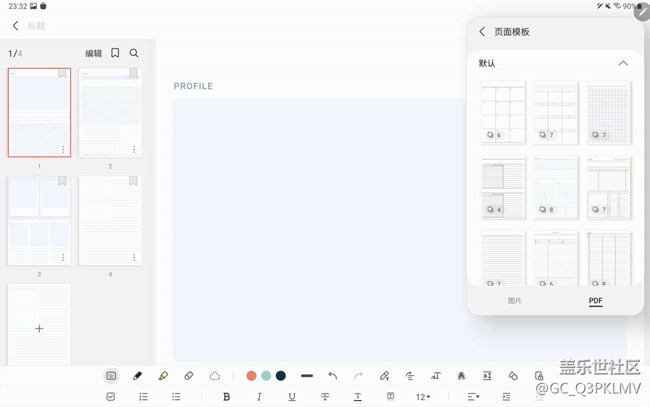Activate the lasso selection tool
This screenshot has width=650, height=407.
[x=215, y=376]
